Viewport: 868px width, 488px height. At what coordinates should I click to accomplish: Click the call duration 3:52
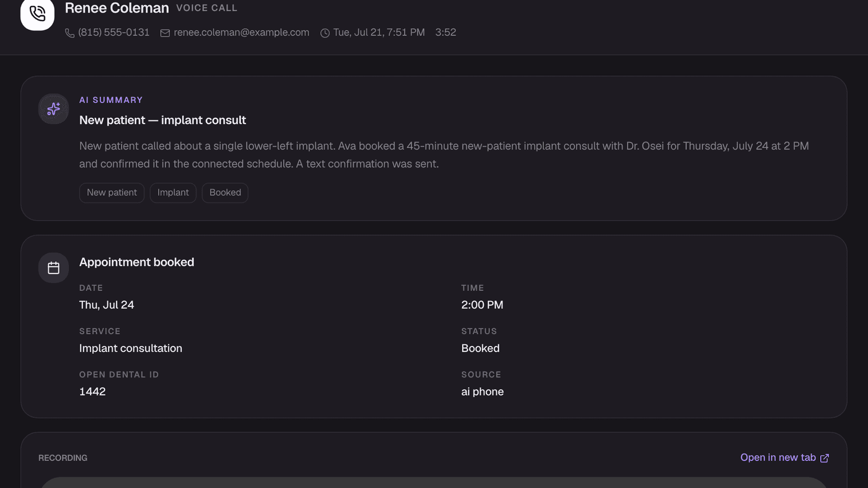[x=445, y=33]
